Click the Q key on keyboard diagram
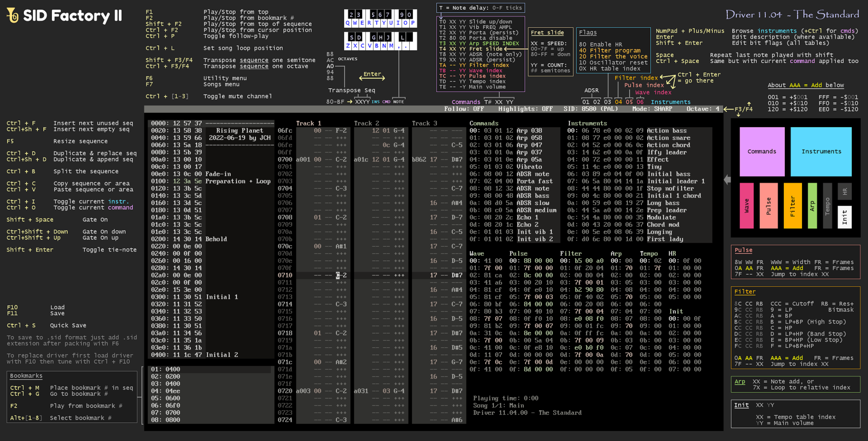 348,23
